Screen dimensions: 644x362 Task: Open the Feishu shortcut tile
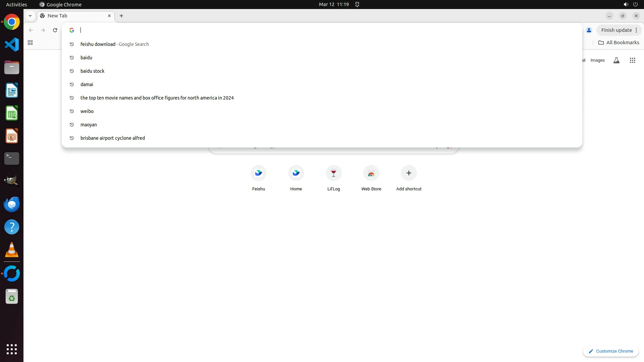point(258,173)
